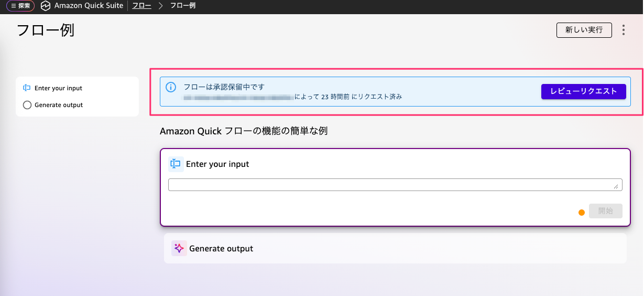
Task: Click the フロー例 page title
Action: click(x=46, y=30)
